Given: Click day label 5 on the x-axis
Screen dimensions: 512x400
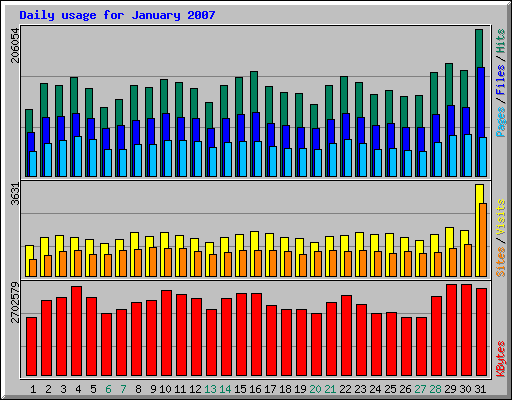Looking at the screenshot, I should (x=93, y=389).
